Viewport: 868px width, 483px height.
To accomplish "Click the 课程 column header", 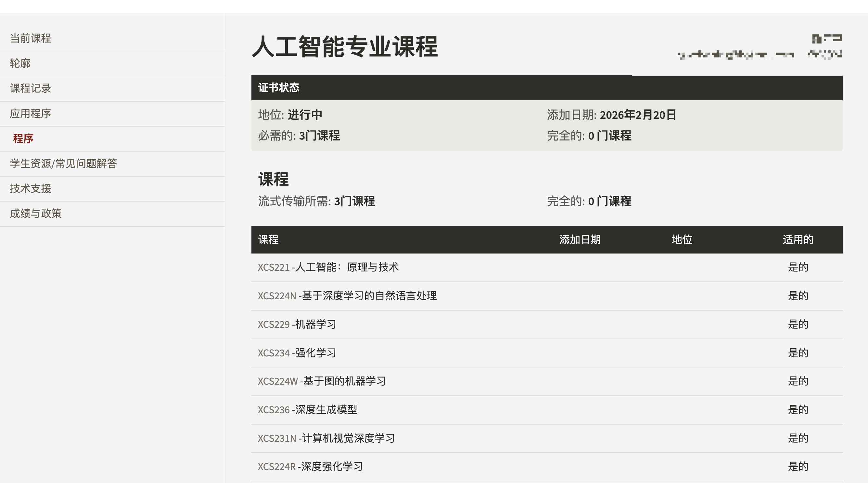I will coord(268,240).
